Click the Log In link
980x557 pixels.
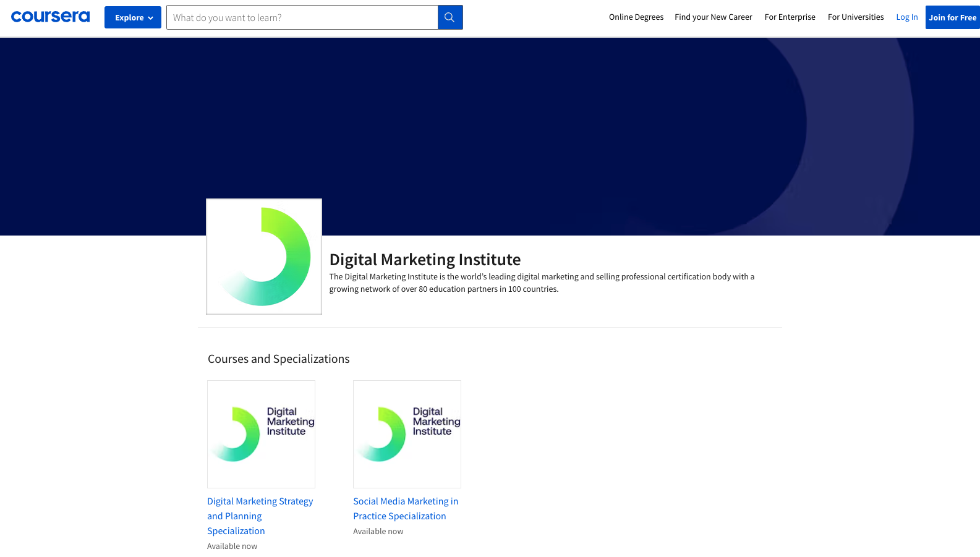click(907, 17)
